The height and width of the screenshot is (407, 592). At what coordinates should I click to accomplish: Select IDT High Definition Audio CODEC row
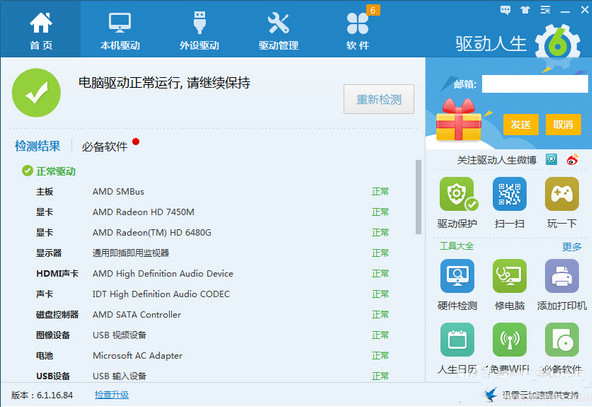(213, 294)
